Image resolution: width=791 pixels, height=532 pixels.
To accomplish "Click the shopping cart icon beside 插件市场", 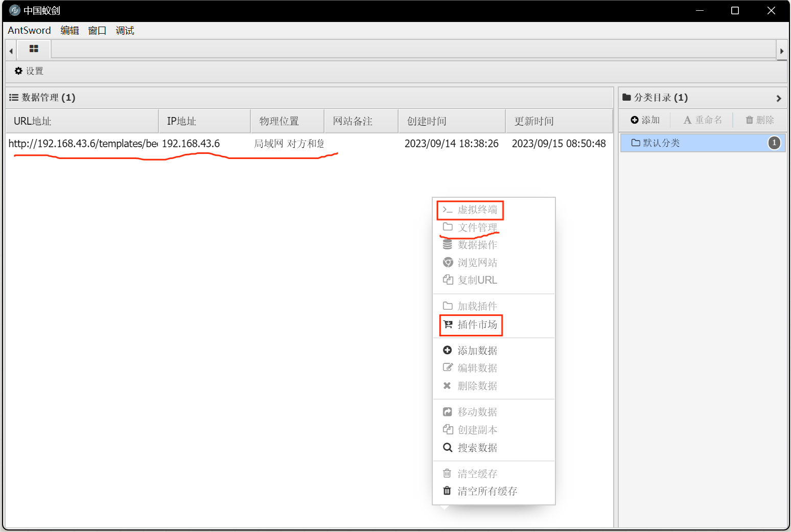I will point(448,324).
